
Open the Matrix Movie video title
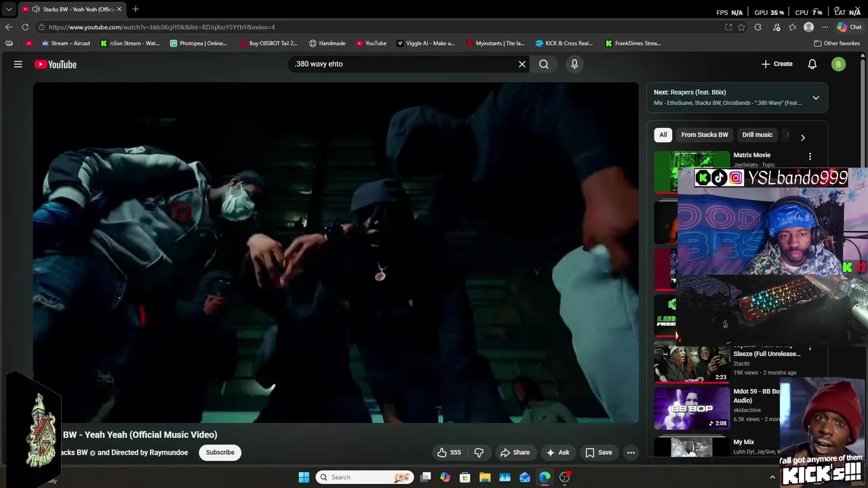point(752,155)
